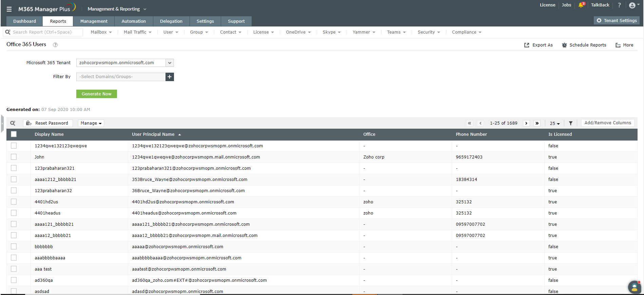Screen dimensions: 644x295
Task: Expand the Security reports dropdown
Action: point(429,32)
